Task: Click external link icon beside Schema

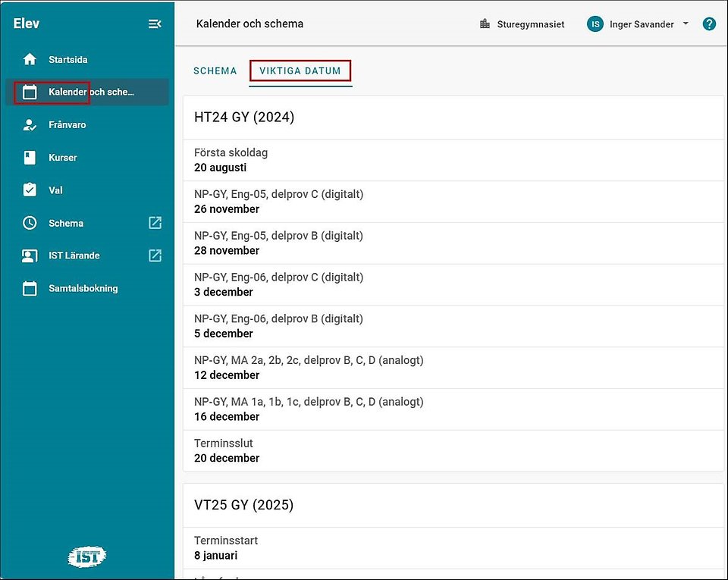Action: point(155,223)
